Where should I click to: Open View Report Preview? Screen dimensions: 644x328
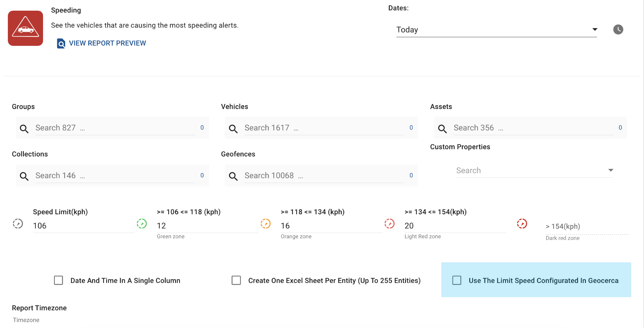coord(108,43)
